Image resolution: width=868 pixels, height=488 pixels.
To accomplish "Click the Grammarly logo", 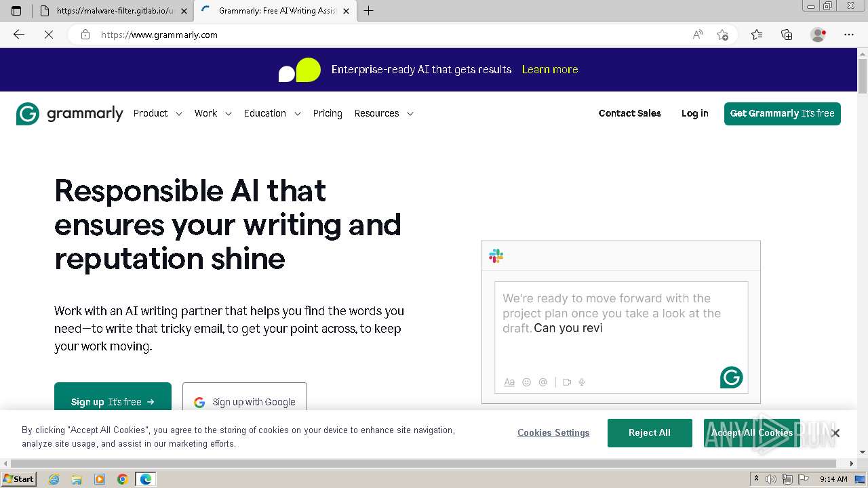I will tap(70, 114).
